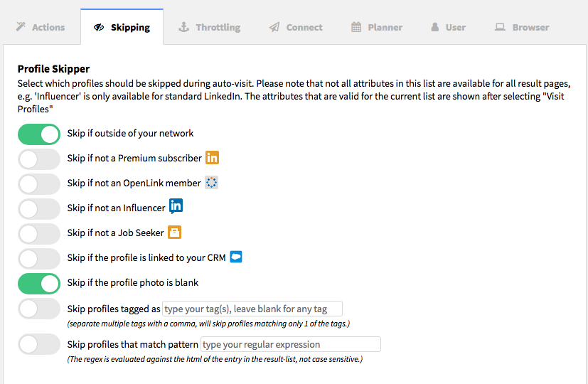Switch to the User tab
Screen dimensions: 588x384
point(449,27)
